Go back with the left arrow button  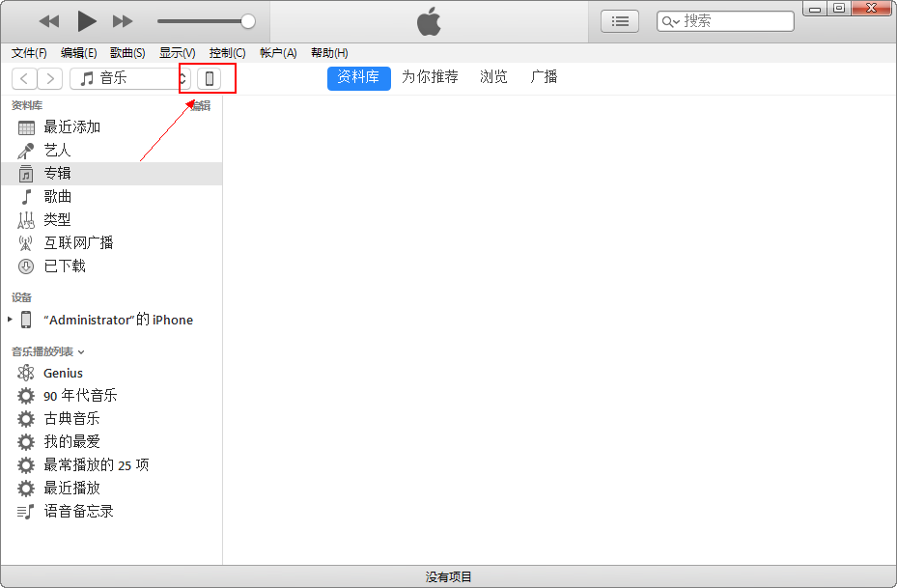(x=24, y=78)
